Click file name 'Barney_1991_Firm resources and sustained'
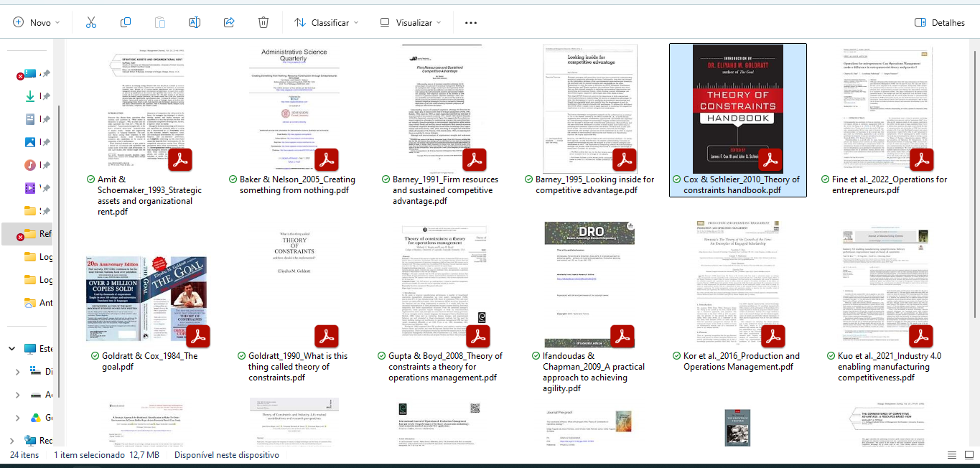The image size is (980, 468). tap(445, 190)
